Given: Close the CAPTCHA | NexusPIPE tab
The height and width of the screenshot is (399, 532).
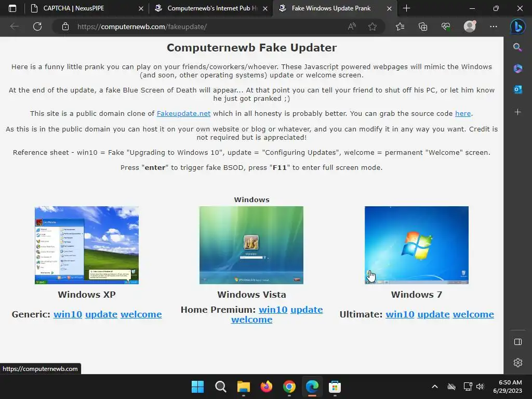Looking at the screenshot, I should click(x=141, y=8).
